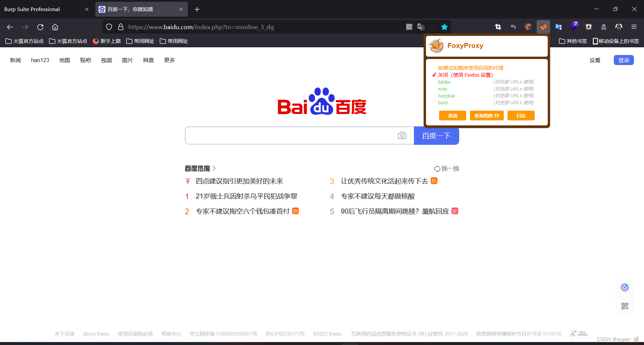Select 按模式和顺序使用启用的代理 mode
The width and height of the screenshot is (644, 345).
[x=471, y=68]
